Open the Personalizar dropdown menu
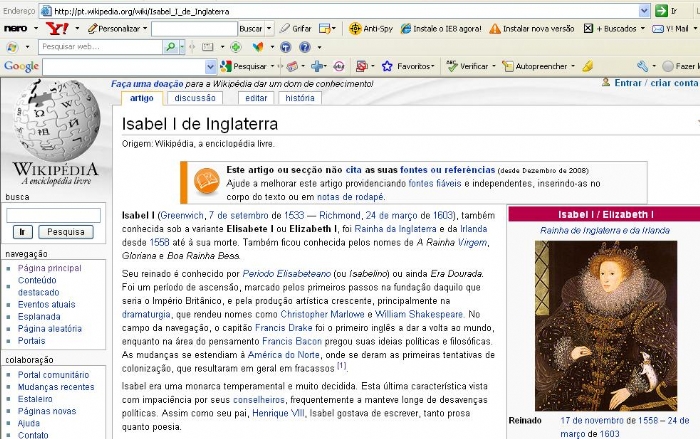This screenshot has width=700, height=439. coord(144,29)
